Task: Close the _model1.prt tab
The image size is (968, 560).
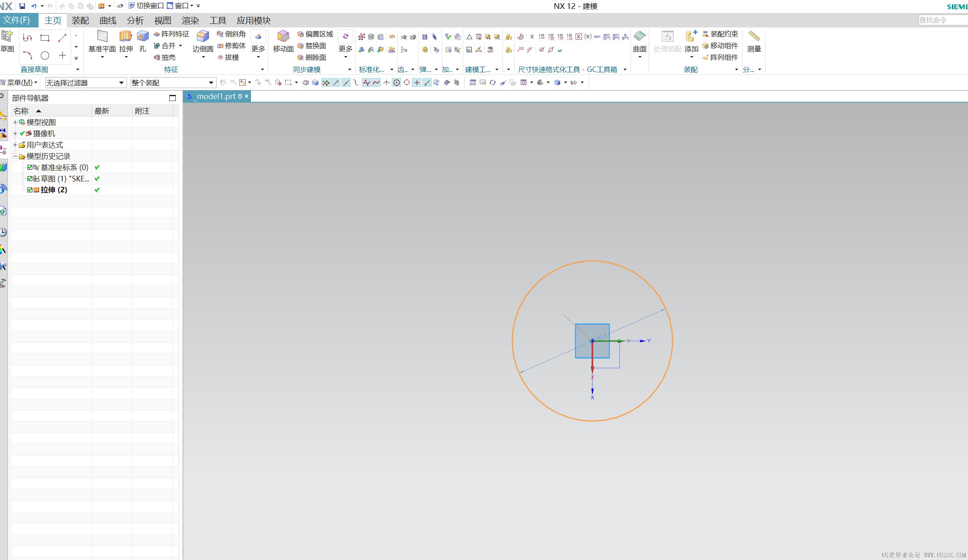Action: [x=247, y=96]
